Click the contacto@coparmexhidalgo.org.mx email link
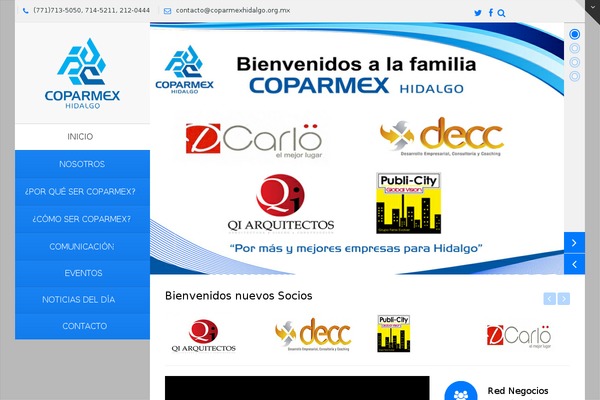The image size is (600, 400). (233, 10)
